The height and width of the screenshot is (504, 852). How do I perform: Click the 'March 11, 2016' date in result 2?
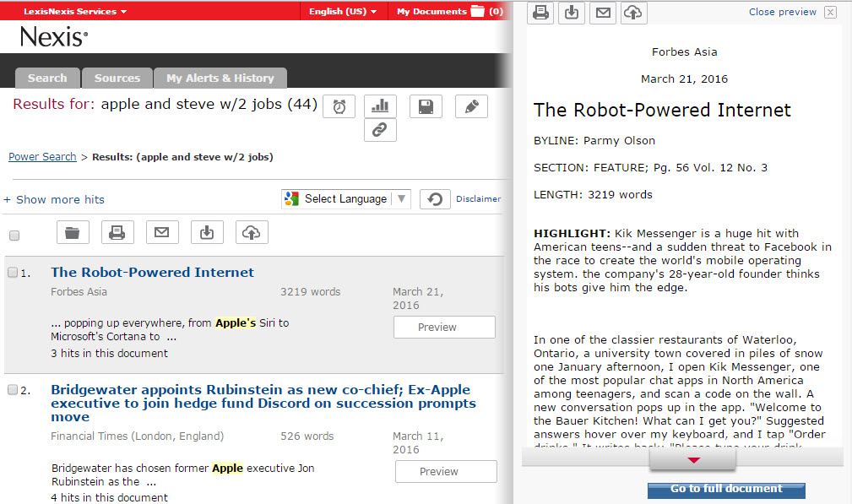tap(418, 442)
